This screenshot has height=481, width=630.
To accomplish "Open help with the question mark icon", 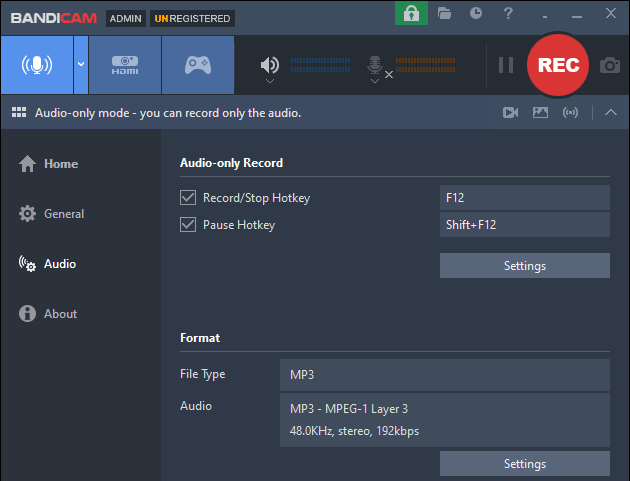I will [x=508, y=13].
